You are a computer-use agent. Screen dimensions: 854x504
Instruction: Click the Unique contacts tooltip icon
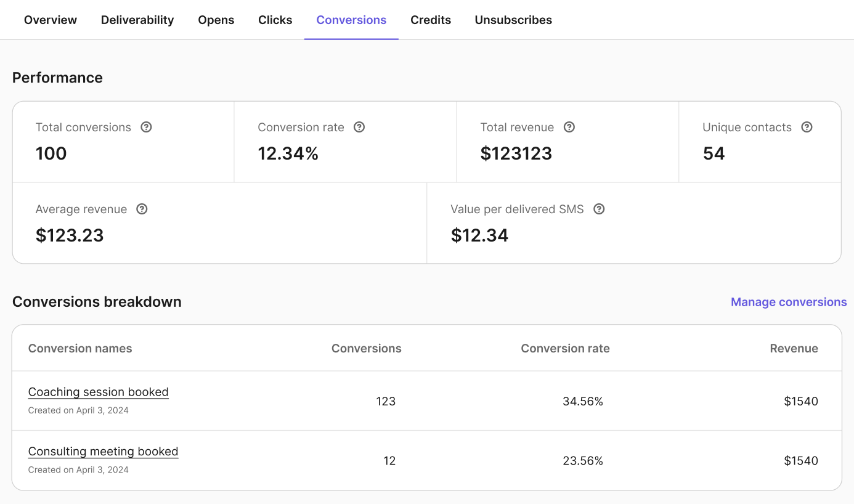point(807,127)
